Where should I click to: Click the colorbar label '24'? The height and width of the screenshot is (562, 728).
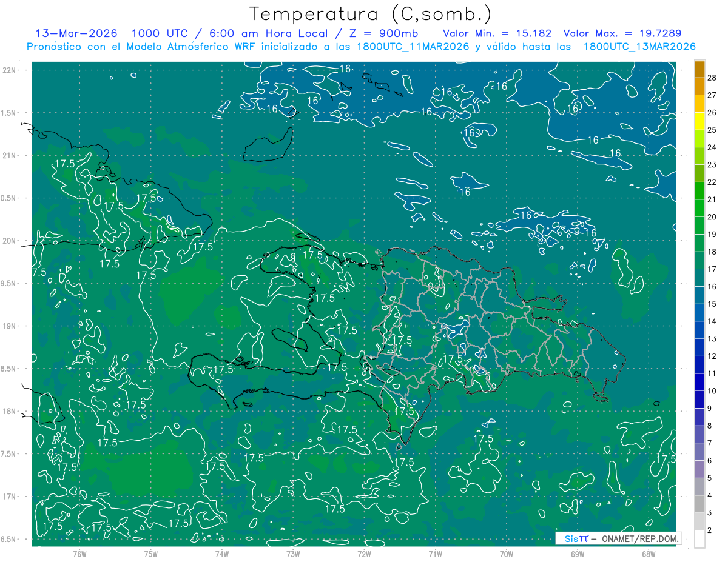point(712,147)
